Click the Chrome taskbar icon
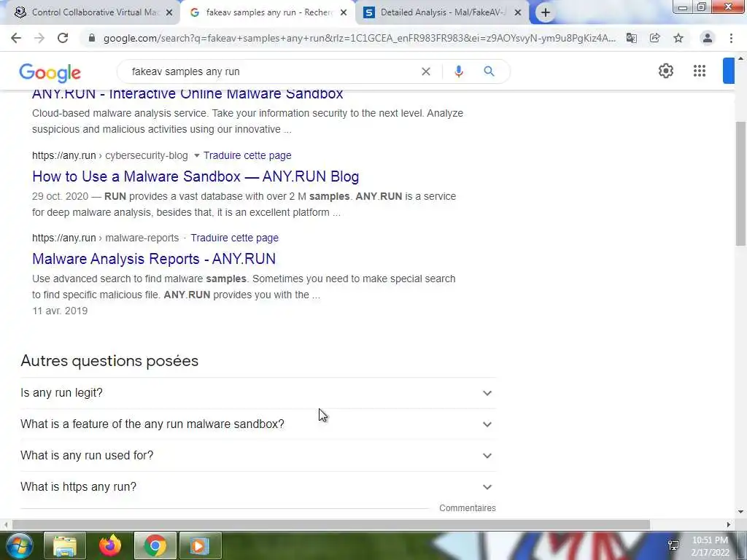Viewport: 747px width, 560px height. (155, 545)
